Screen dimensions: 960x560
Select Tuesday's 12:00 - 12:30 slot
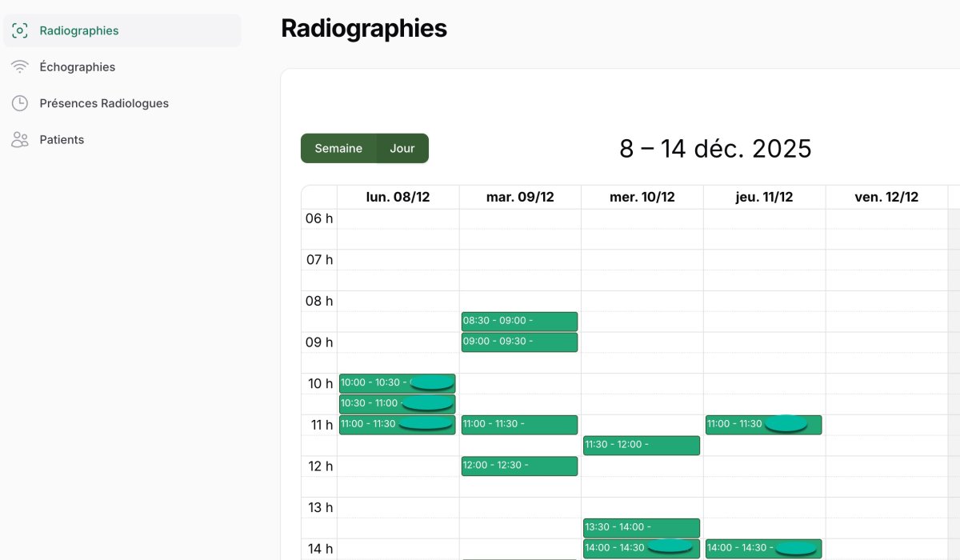pos(519,466)
